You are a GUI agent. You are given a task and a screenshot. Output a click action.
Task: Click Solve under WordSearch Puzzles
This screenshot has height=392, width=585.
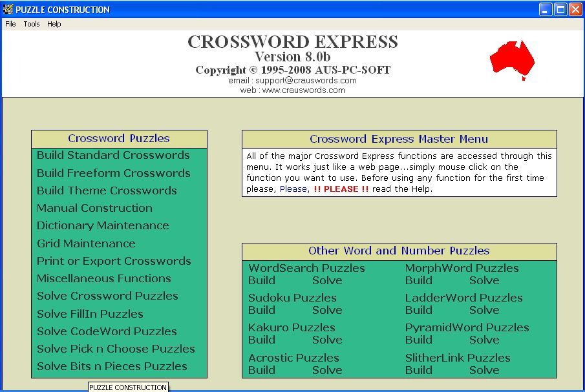[327, 280]
